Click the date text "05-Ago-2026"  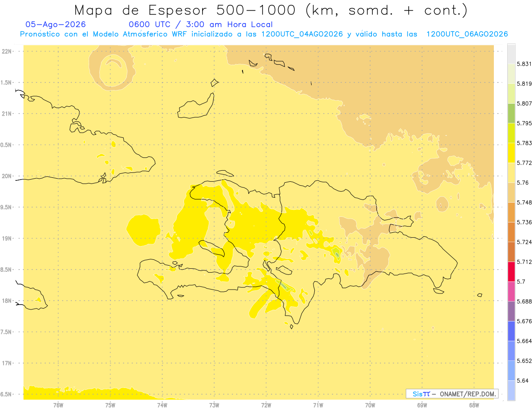pos(56,24)
